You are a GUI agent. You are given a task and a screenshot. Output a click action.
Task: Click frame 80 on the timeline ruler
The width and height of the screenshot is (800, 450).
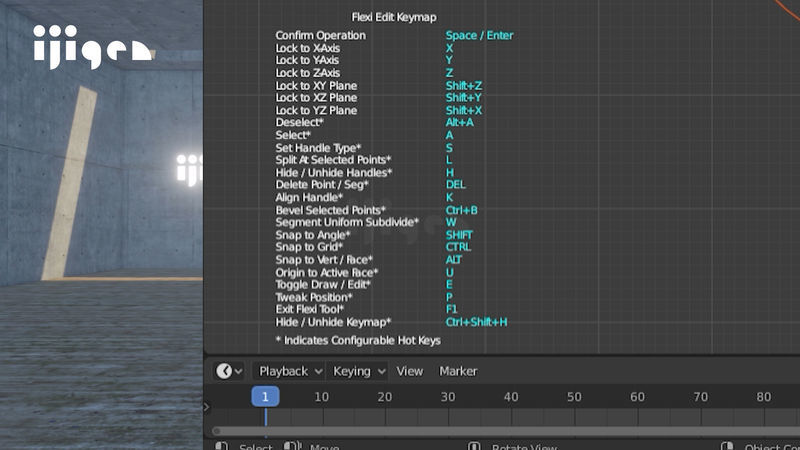764,397
